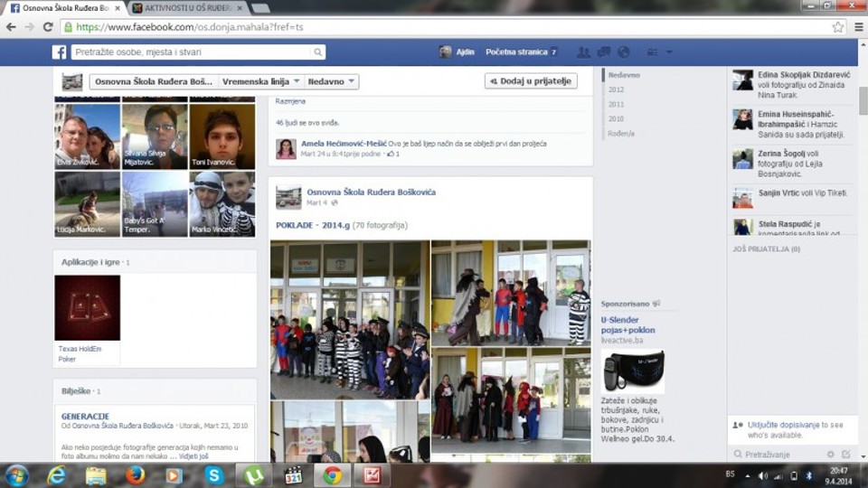
Task: Open Media Player Classic taskbar icon
Action: [293, 475]
